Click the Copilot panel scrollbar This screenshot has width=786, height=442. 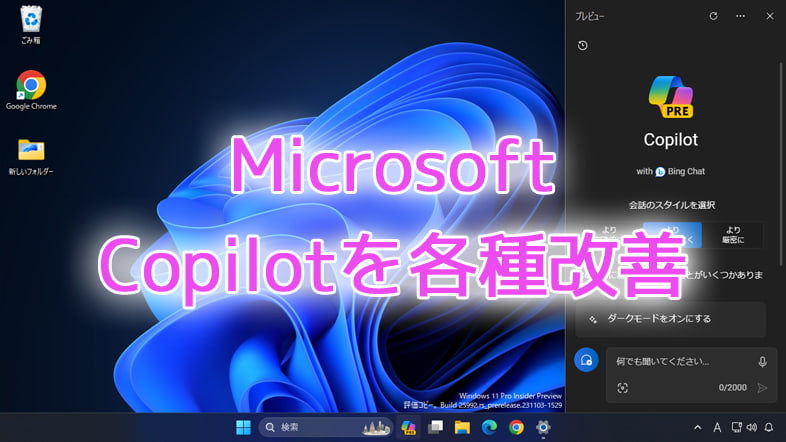780,163
